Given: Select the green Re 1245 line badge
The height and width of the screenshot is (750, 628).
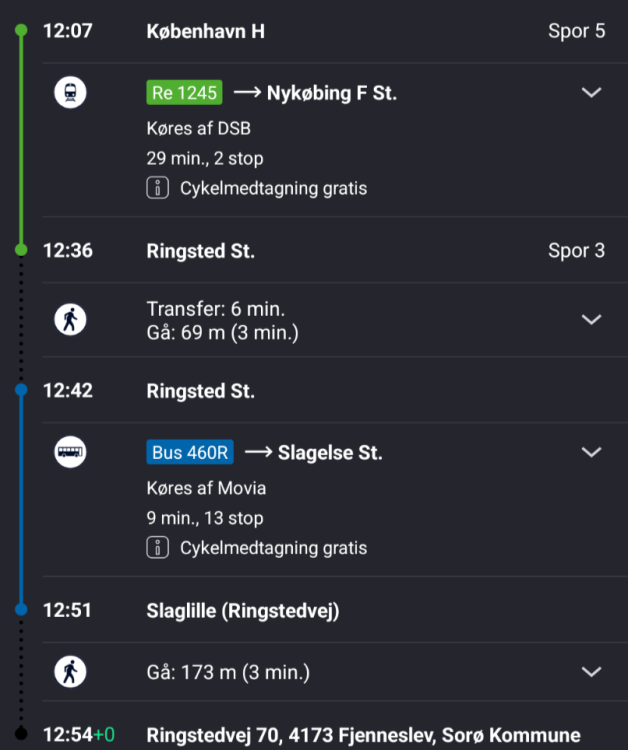Looking at the screenshot, I should (x=184, y=93).
